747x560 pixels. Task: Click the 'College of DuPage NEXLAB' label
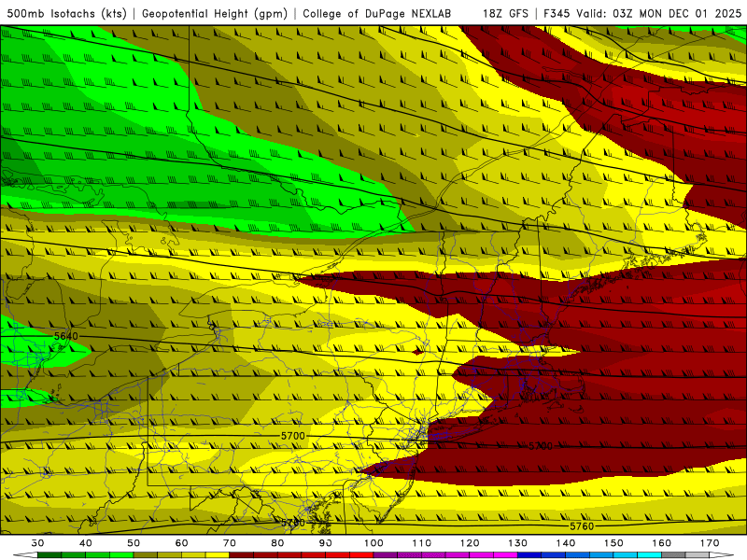377,14
